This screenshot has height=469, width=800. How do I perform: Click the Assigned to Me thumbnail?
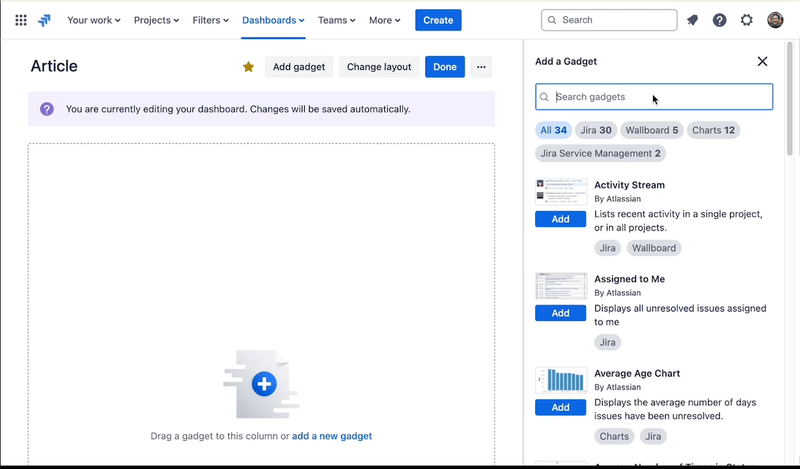pos(561,286)
